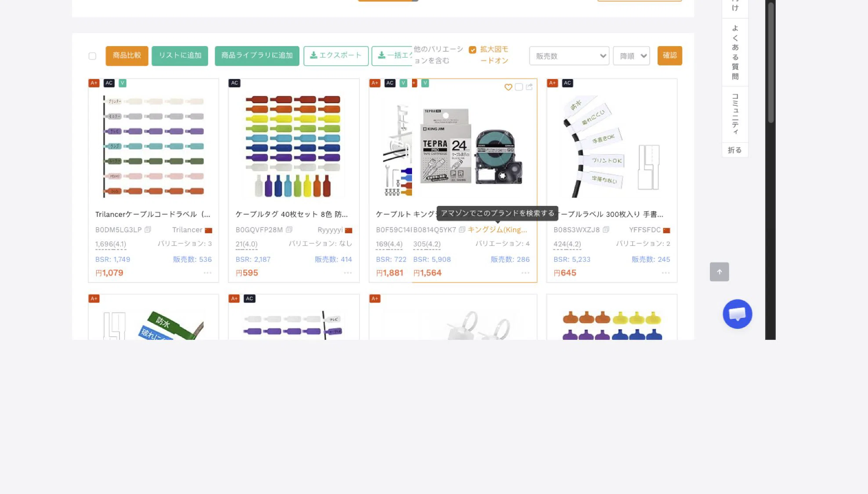Screen dimensions: 868x494
Task: Click the 1,696(4.1) review count
Action: (x=111, y=244)
